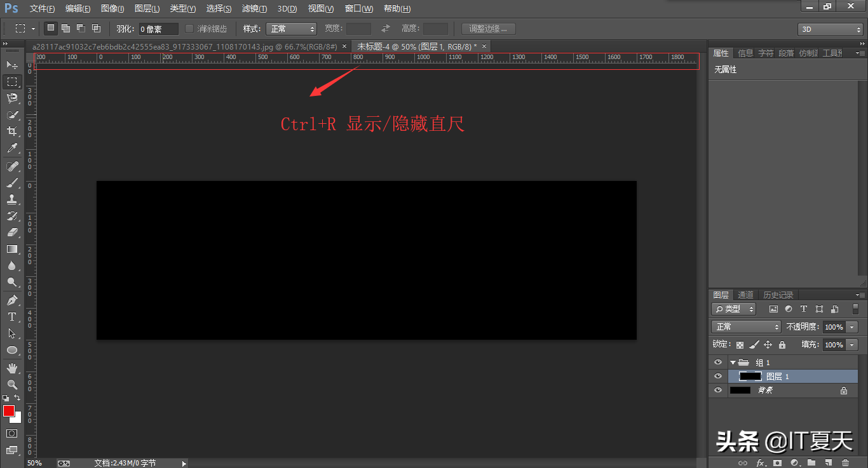The width and height of the screenshot is (868, 468).
Task: Select the Horizontal Type tool
Action: (x=11, y=317)
